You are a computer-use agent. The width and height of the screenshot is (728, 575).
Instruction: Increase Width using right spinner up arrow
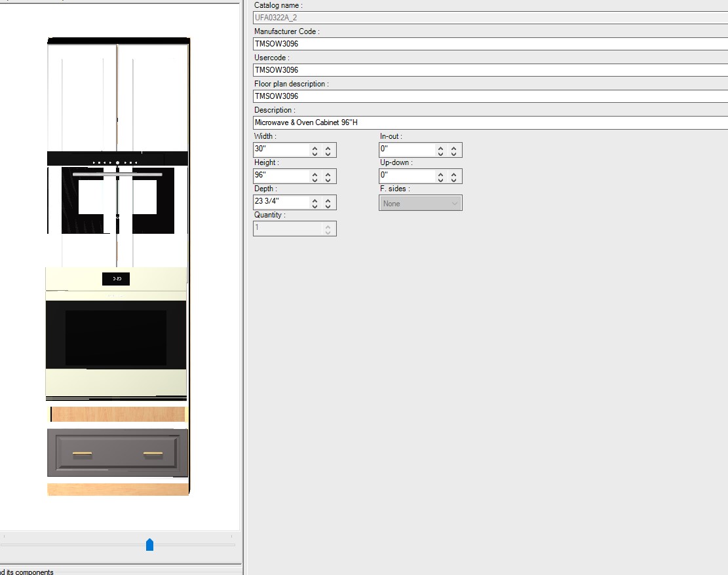pos(328,148)
